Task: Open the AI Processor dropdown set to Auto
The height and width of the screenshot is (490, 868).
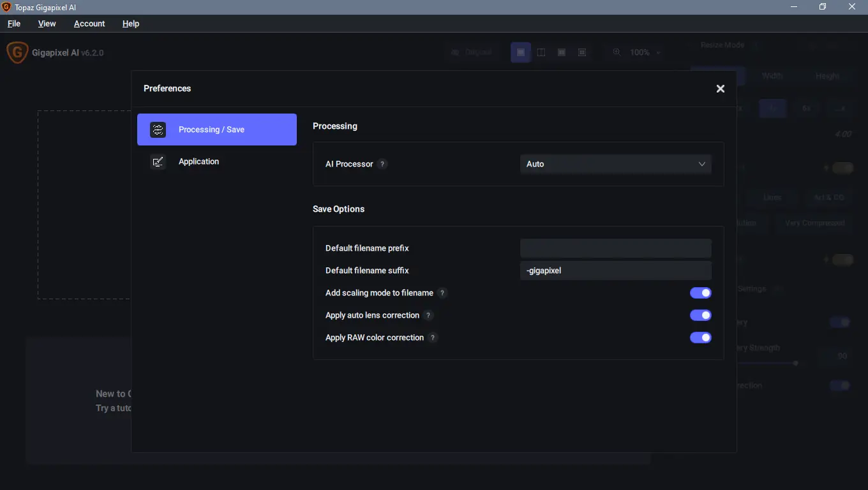Action: pyautogui.click(x=616, y=164)
